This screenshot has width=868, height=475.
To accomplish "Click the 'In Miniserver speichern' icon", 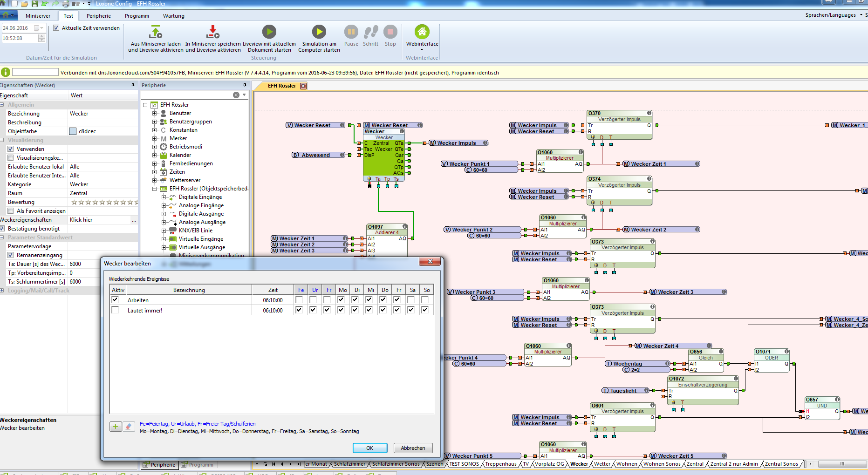I will pyautogui.click(x=212, y=32).
